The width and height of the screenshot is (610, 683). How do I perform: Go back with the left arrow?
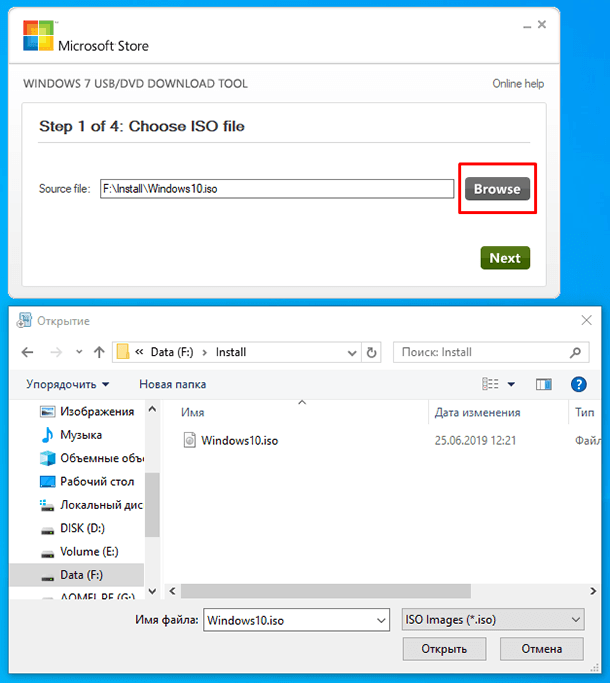(x=27, y=352)
